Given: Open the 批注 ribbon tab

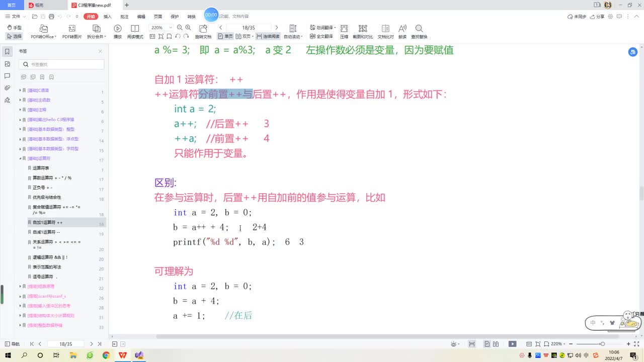Looking at the screenshot, I should click(124, 16).
